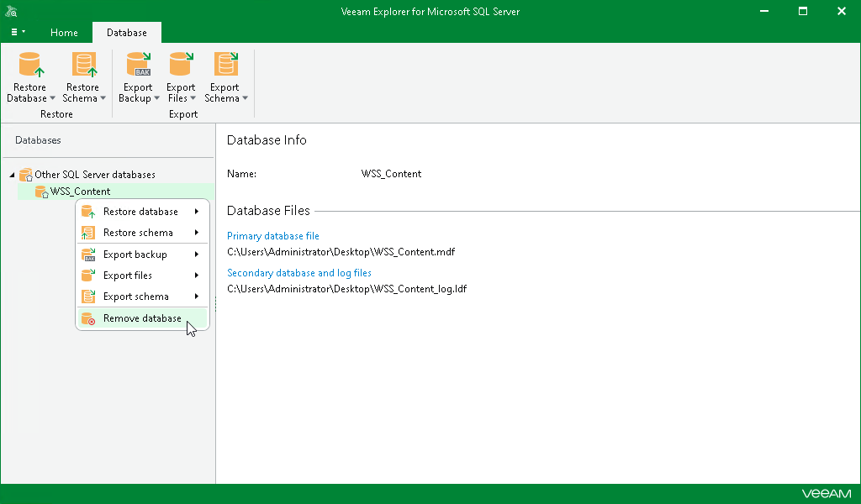Collapse the Other SQL Server databases node
This screenshot has height=504, width=861.
12,175
